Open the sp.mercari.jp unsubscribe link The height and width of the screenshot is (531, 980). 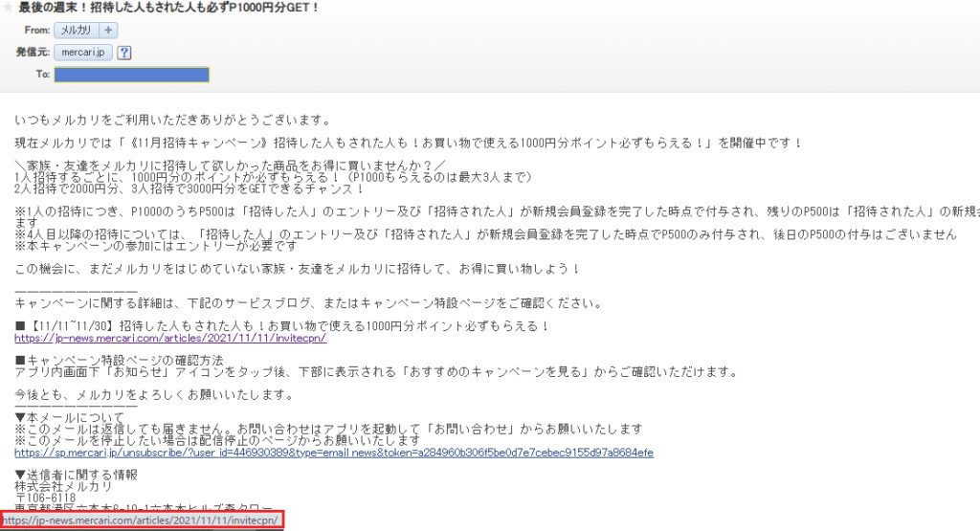334,453
